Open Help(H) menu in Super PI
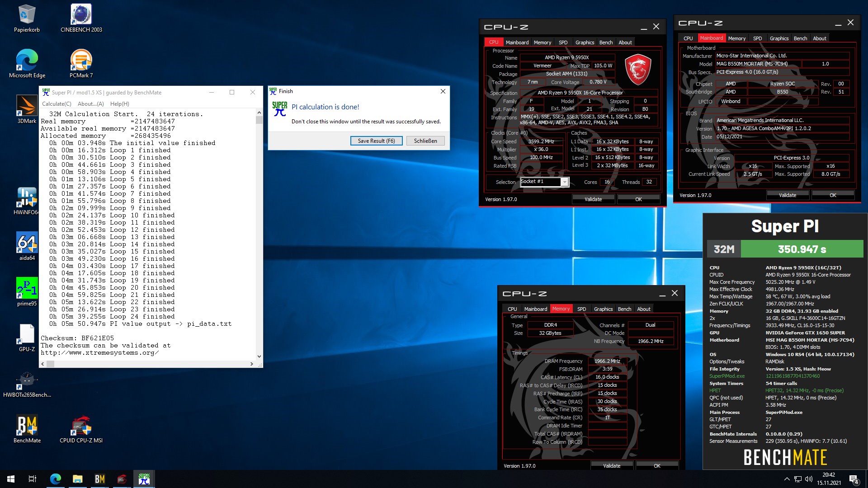This screenshot has width=868, height=488. 119,104
